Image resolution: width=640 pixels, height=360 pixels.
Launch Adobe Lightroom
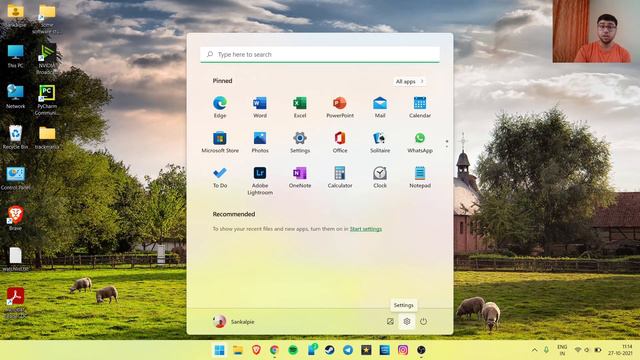click(x=260, y=180)
